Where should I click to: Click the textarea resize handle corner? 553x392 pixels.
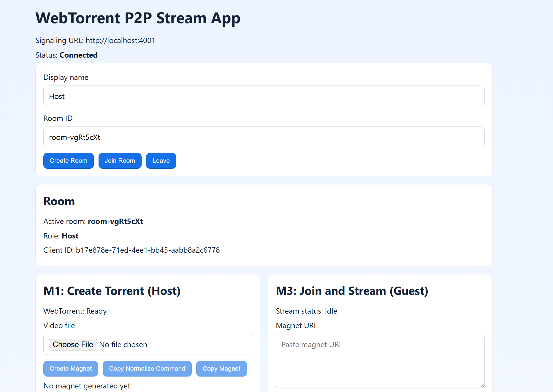tap(482, 386)
